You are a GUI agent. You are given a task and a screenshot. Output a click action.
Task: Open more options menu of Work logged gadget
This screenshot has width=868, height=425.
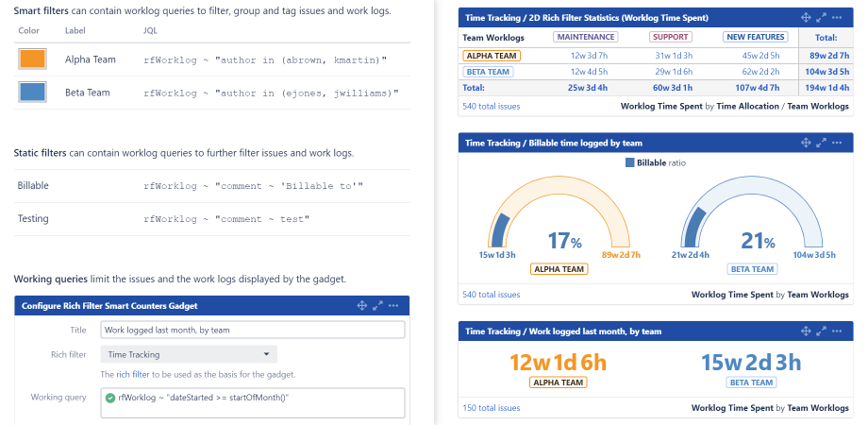point(839,331)
